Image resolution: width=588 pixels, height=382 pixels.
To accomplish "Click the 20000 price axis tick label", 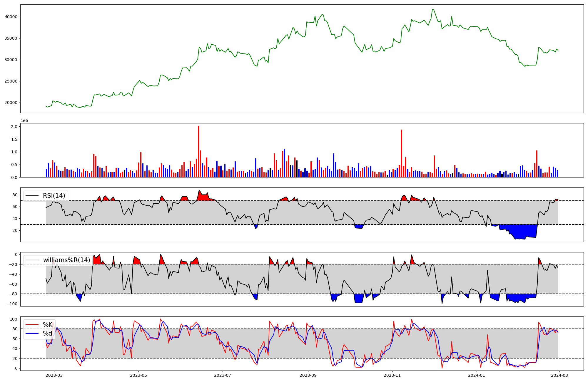I will [11, 103].
